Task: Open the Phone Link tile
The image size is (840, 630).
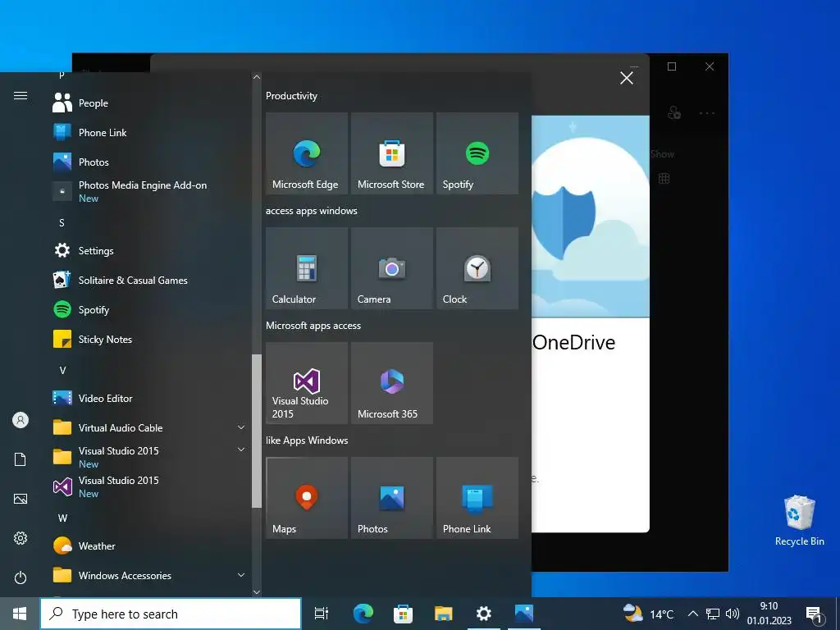Action: (477, 498)
